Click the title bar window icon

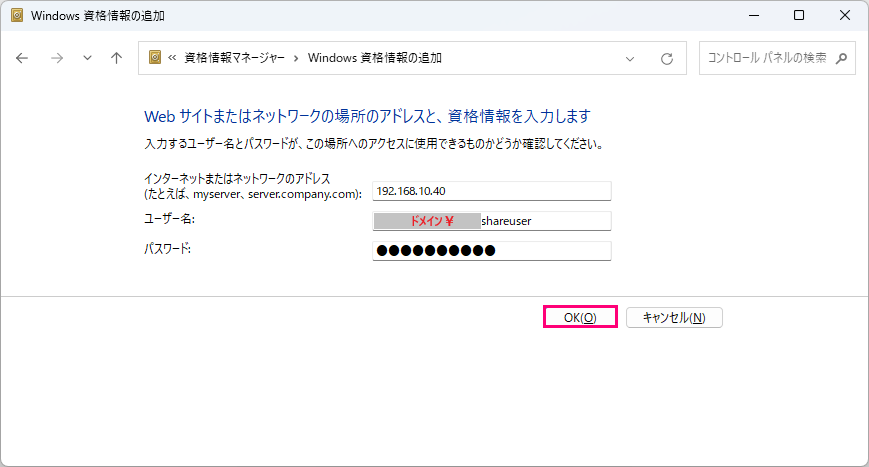[17, 16]
